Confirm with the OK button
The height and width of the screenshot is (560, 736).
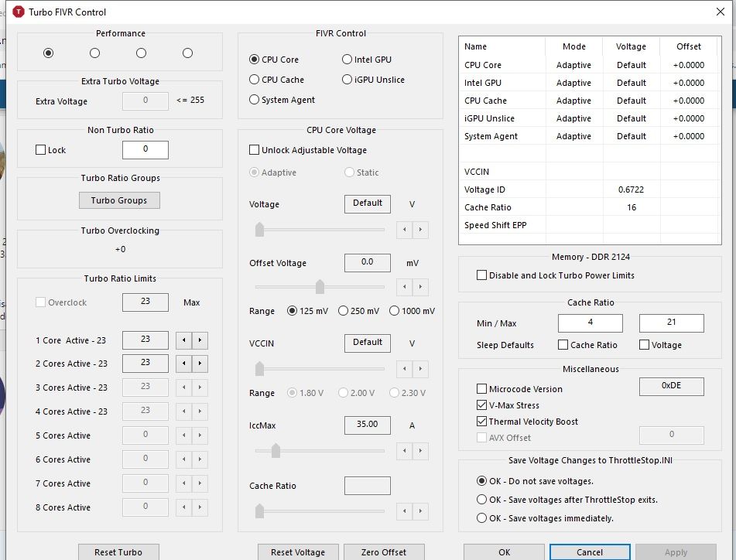(504, 552)
